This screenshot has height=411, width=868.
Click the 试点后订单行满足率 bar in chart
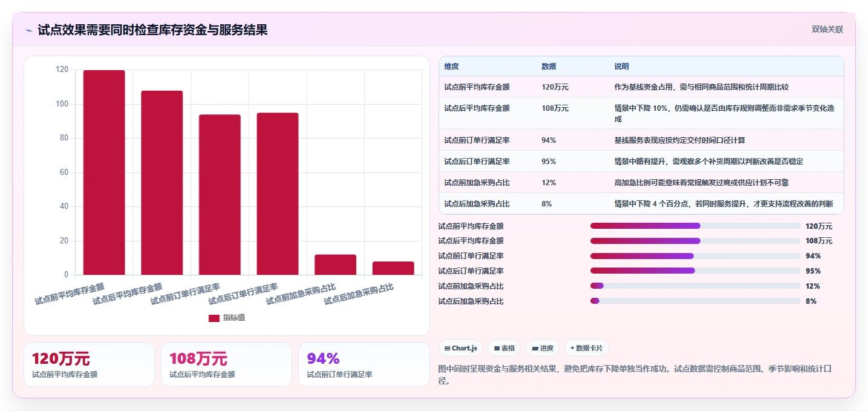tap(278, 194)
